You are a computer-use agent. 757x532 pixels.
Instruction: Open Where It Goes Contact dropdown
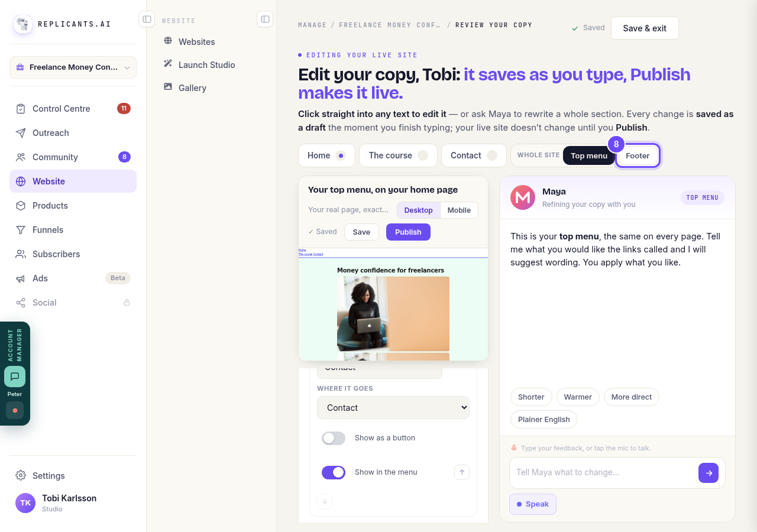(393, 408)
